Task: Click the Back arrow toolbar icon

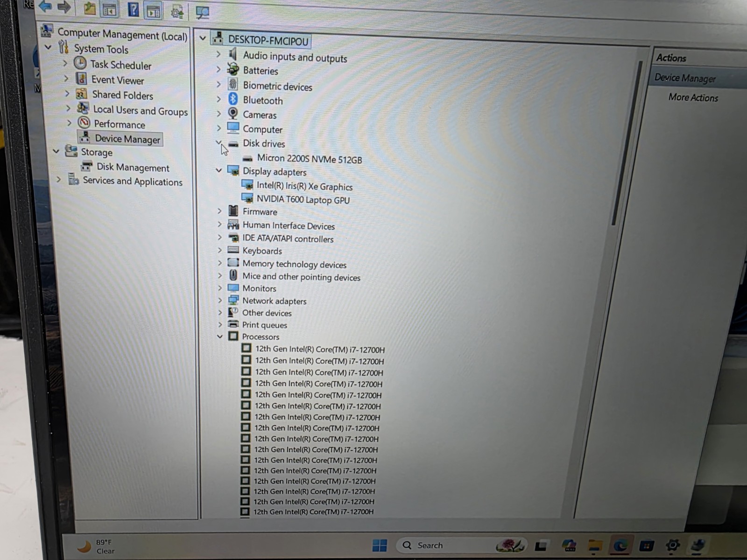Action: (x=45, y=6)
